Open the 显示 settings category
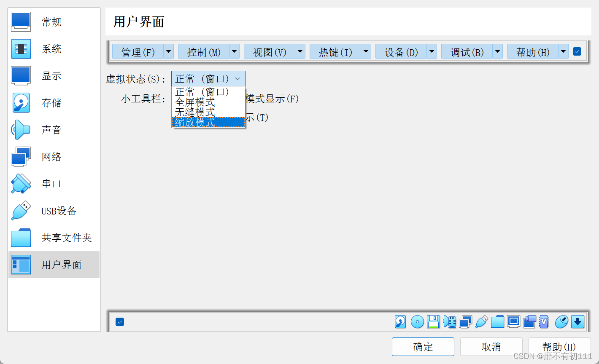This screenshot has height=364, width=599. 54,76
